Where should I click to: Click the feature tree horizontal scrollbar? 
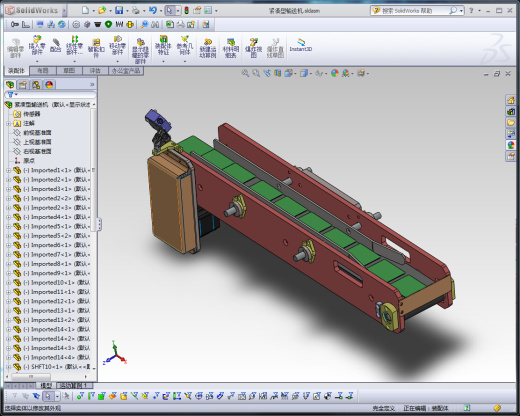[46, 377]
